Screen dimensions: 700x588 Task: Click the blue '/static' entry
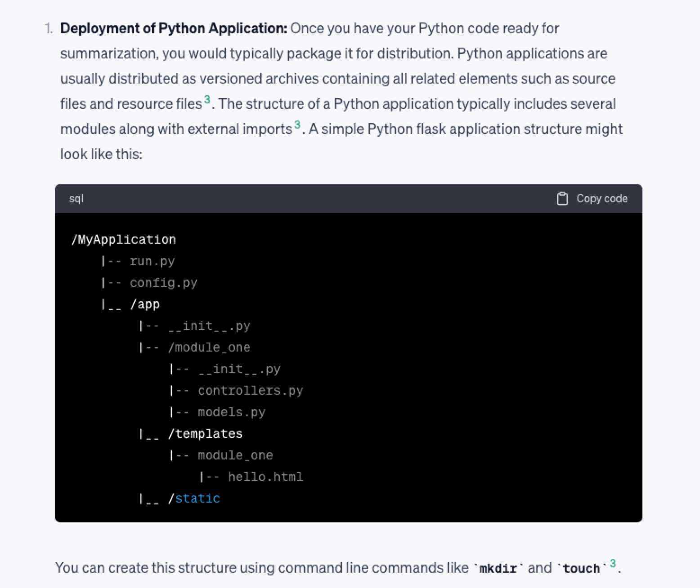(x=194, y=499)
